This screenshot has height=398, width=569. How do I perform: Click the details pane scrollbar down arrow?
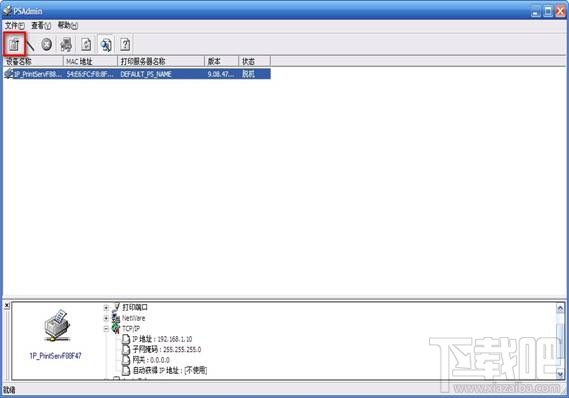[x=560, y=374]
